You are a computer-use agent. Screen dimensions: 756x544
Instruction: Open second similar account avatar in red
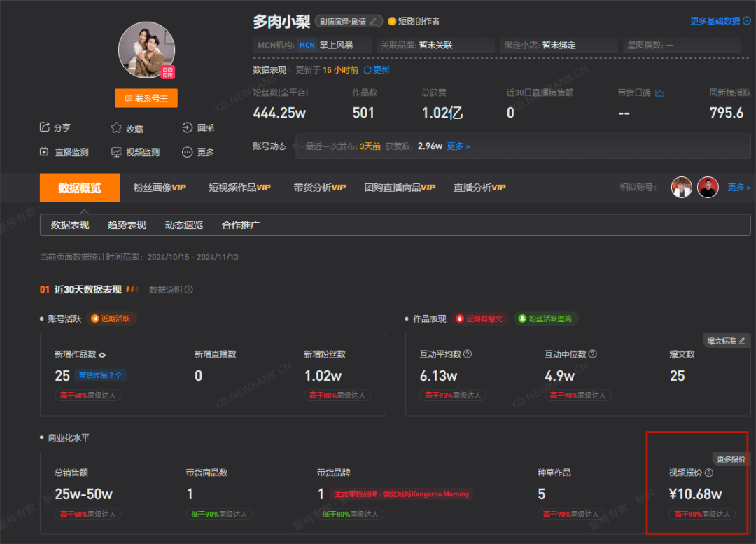[708, 187]
